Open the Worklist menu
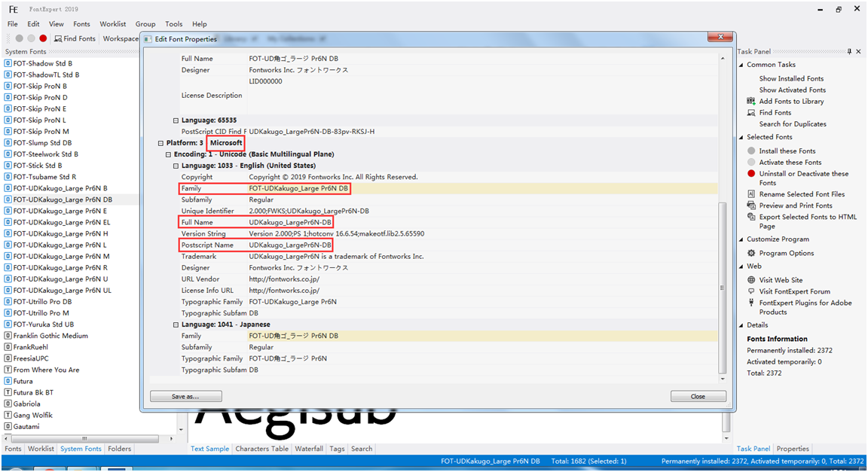Screen dimensions: 868x472 (x=113, y=24)
